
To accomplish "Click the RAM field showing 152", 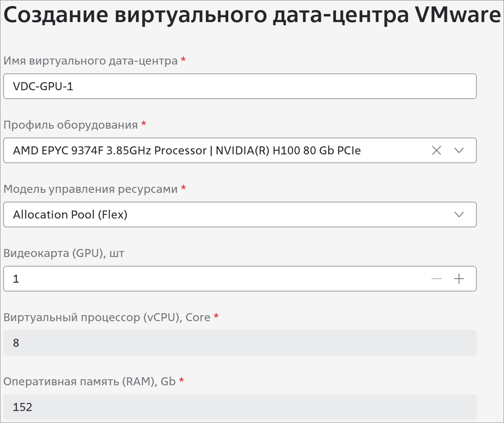I will tap(240, 407).
